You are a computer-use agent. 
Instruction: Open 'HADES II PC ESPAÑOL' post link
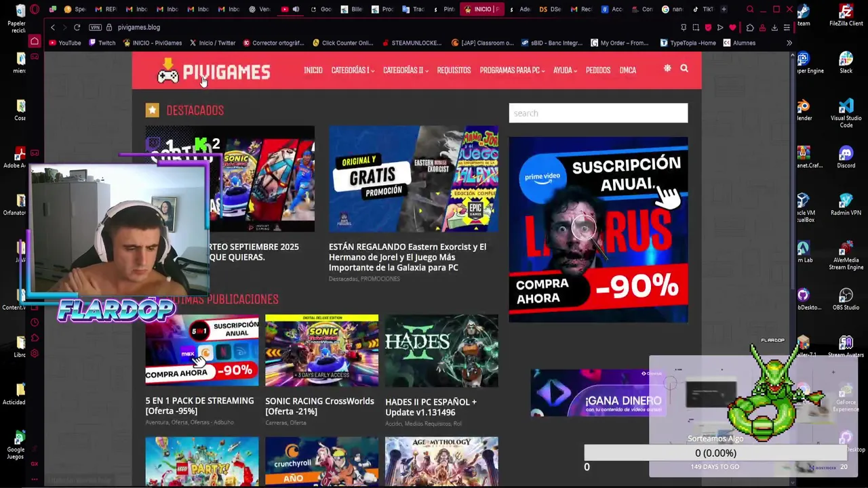tap(431, 407)
